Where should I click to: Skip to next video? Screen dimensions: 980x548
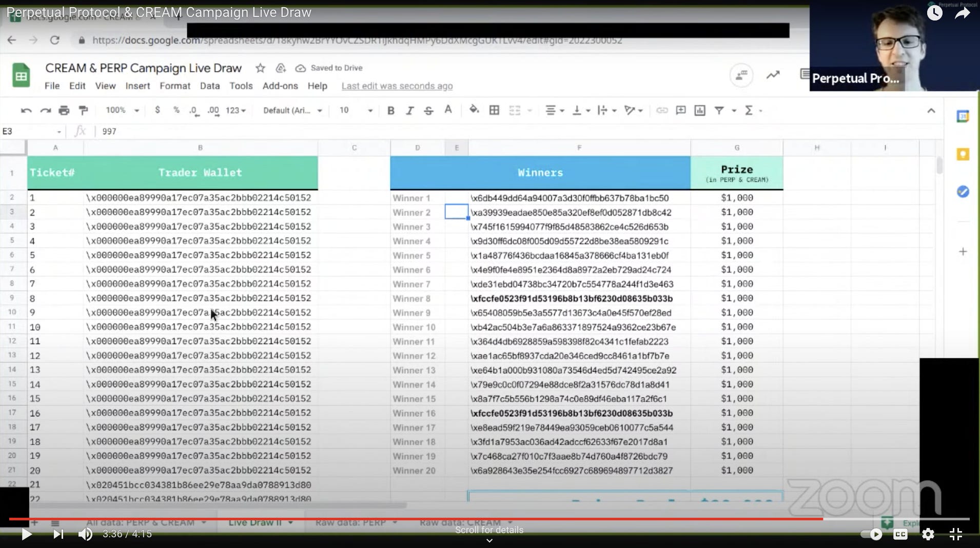pos(58,534)
